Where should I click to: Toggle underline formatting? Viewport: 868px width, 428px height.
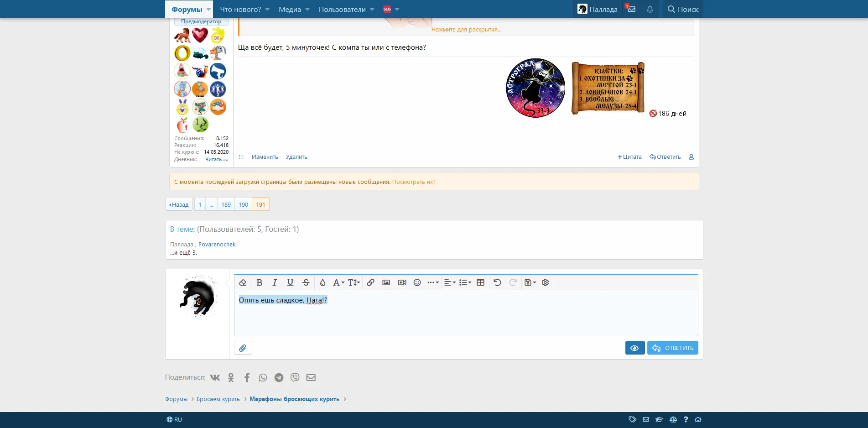pyautogui.click(x=290, y=282)
